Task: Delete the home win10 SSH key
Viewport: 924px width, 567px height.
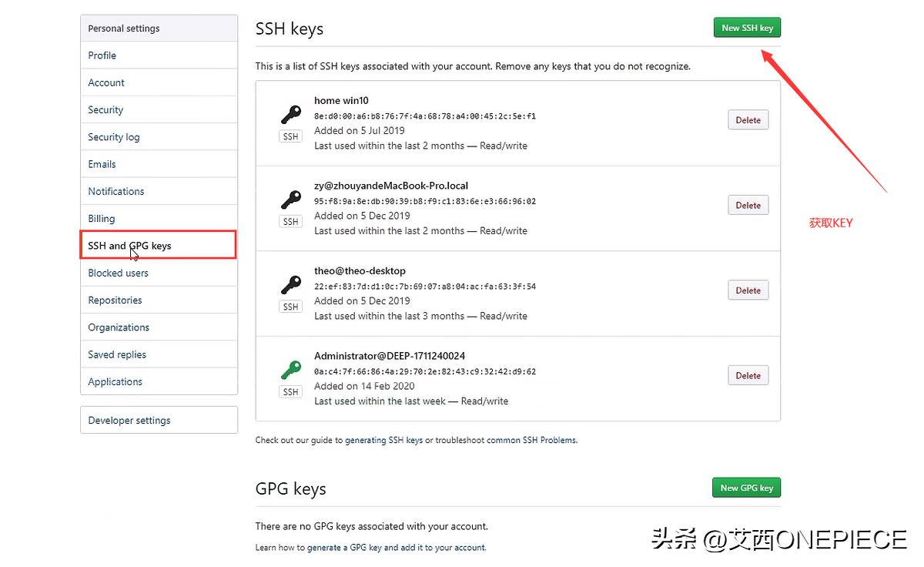Action: (748, 120)
